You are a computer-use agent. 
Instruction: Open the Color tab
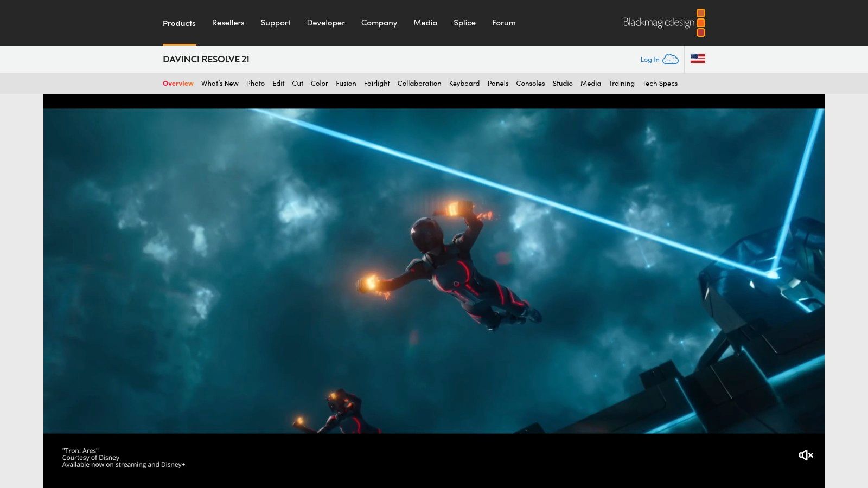coord(320,84)
